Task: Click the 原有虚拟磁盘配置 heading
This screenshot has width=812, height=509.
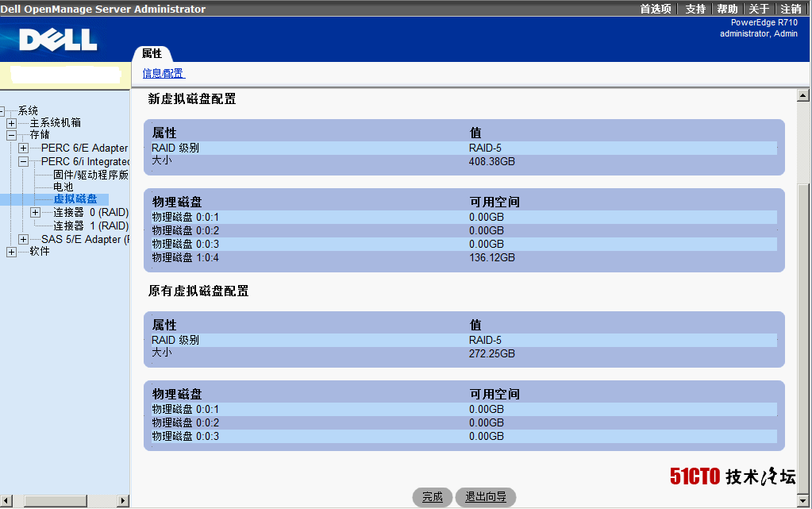Action: click(x=198, y=291)
